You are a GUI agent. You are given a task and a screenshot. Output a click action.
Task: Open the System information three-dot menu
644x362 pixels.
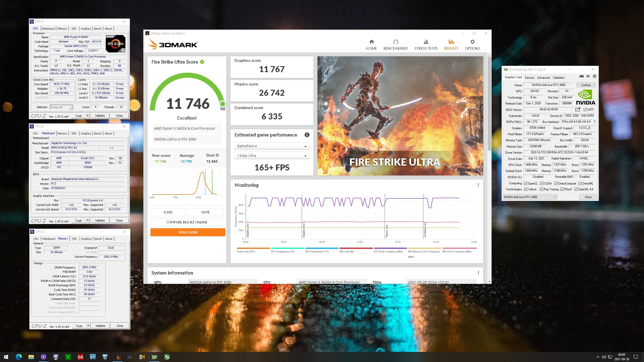point(478,273)
